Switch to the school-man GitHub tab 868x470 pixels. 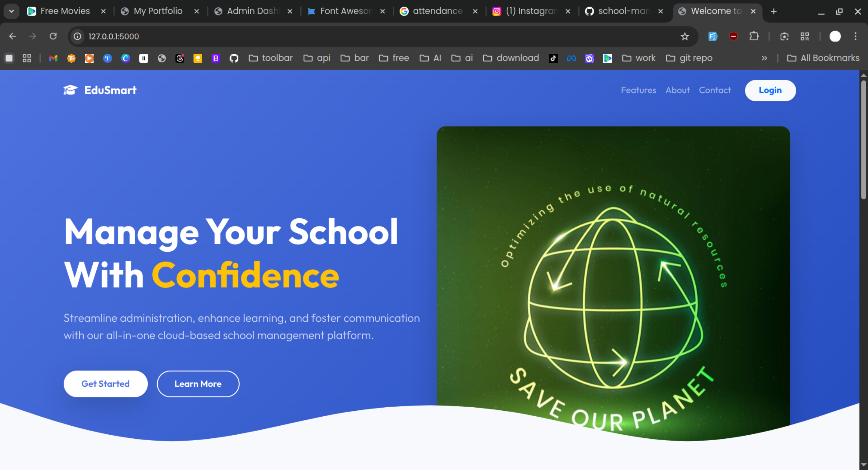point(623,11)
